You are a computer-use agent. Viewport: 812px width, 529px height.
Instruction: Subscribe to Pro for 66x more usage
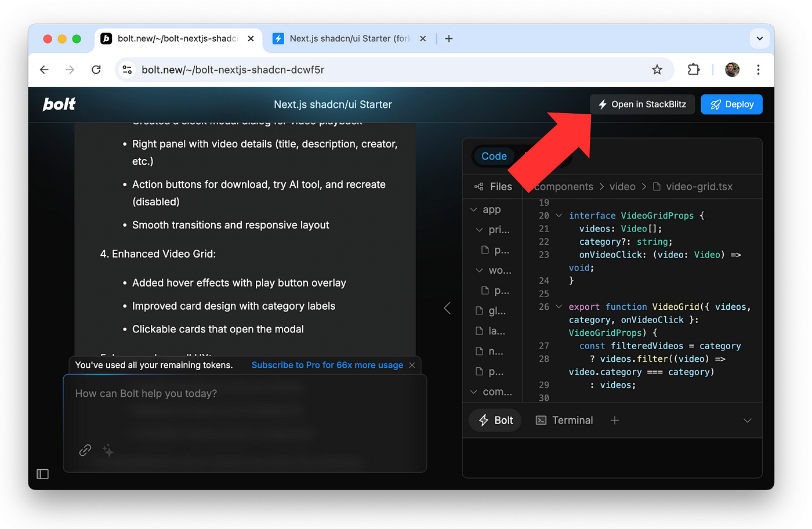pos(327,365)
